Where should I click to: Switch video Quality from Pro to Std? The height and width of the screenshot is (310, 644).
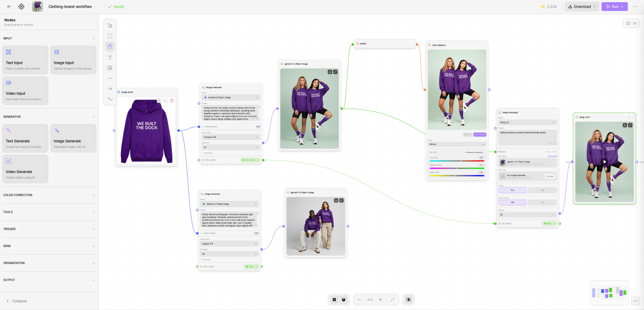coord(542,190)
